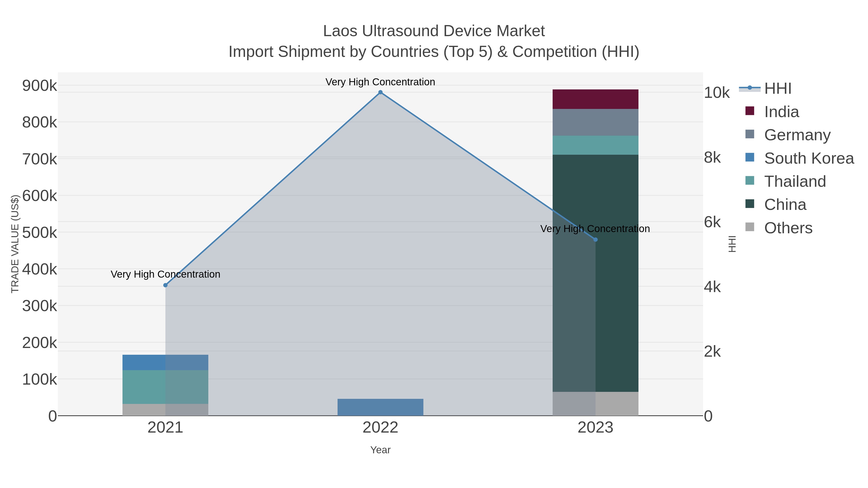The height and width of the screenshot is (488, 868).
Task: Click the India maroon legend swatch
Action: (750, 111)
